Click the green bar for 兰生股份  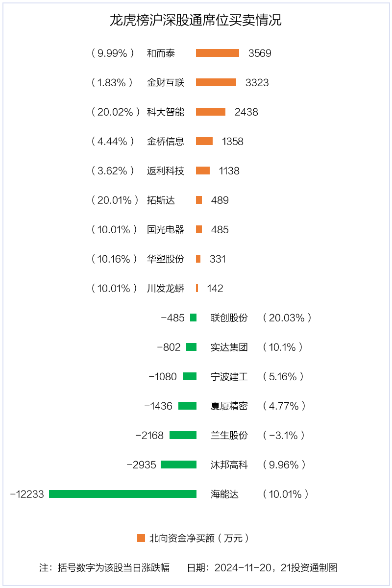183,435
